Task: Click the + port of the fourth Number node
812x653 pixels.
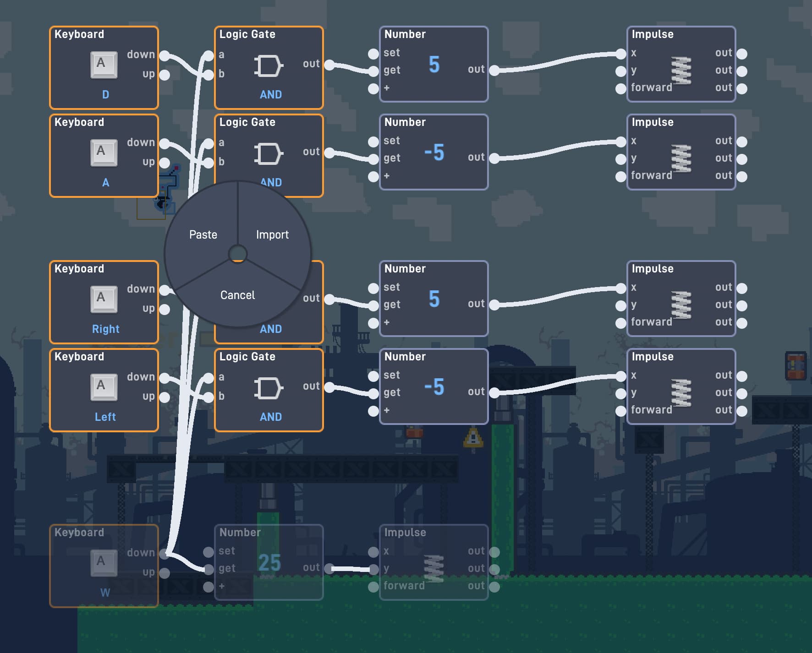Action: coord(373,411)
